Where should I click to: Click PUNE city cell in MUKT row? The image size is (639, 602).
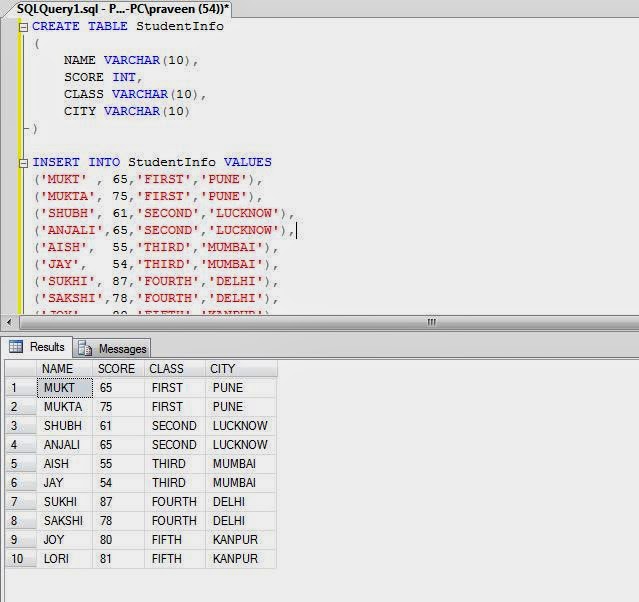coord(241,388)
